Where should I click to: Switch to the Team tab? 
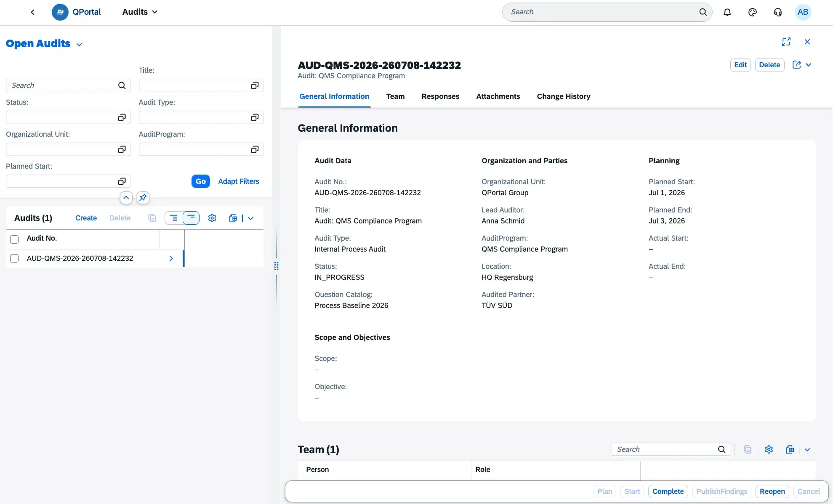coord(395,96)
